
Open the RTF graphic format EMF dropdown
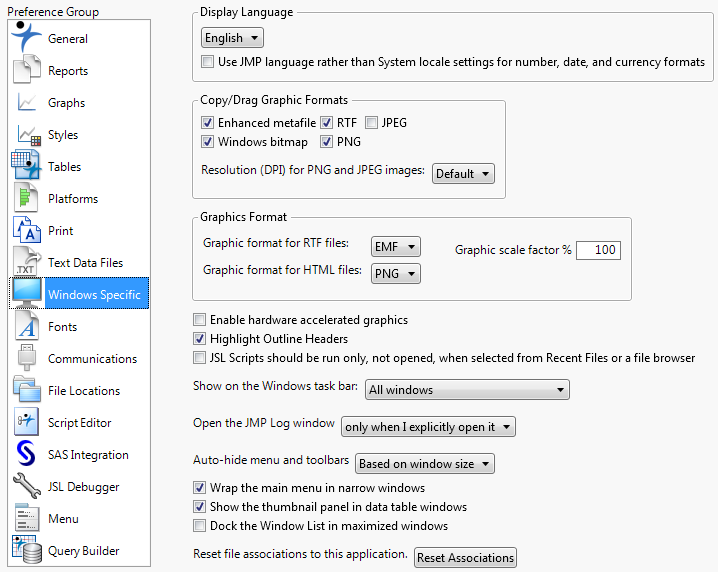(x=395, y=246)
